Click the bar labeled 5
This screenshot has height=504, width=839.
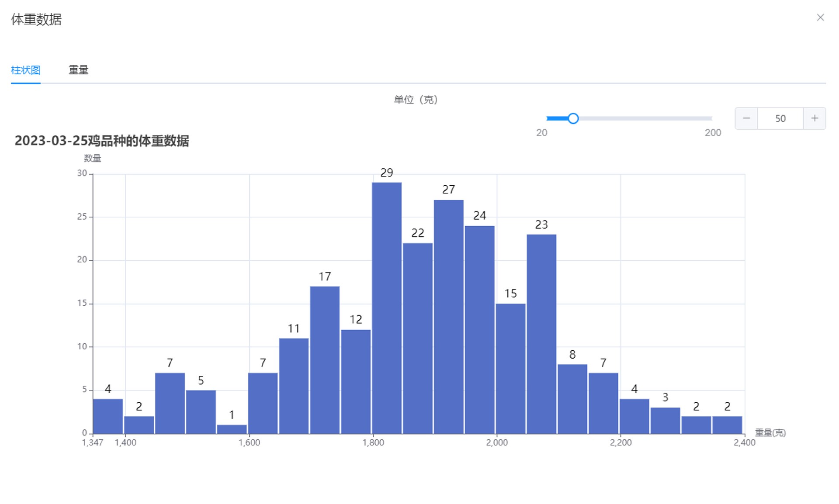point(201,412)
